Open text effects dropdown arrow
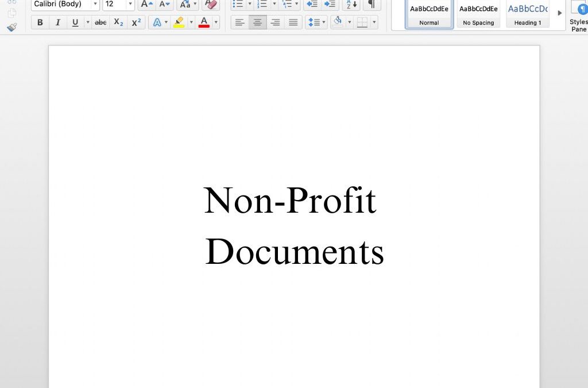 click(166, 22)
